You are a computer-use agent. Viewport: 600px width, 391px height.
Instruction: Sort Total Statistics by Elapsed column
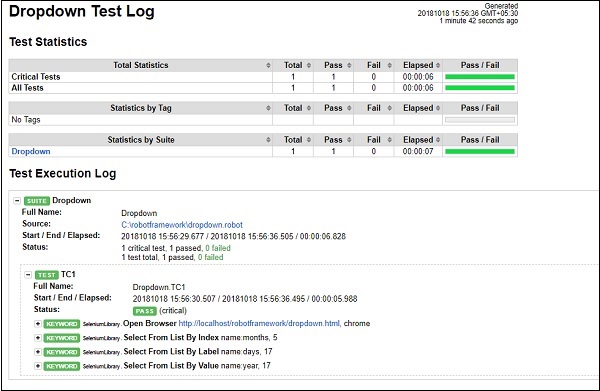418,65
